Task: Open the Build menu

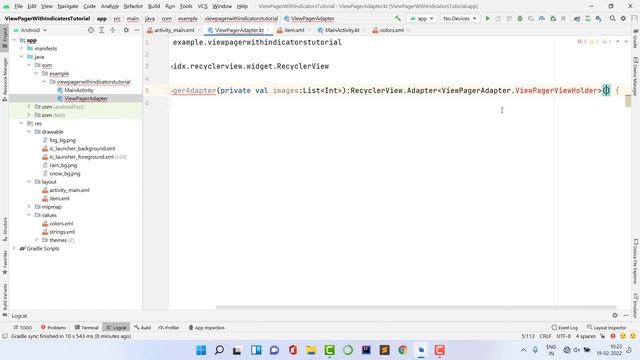Action: [154, 6]
